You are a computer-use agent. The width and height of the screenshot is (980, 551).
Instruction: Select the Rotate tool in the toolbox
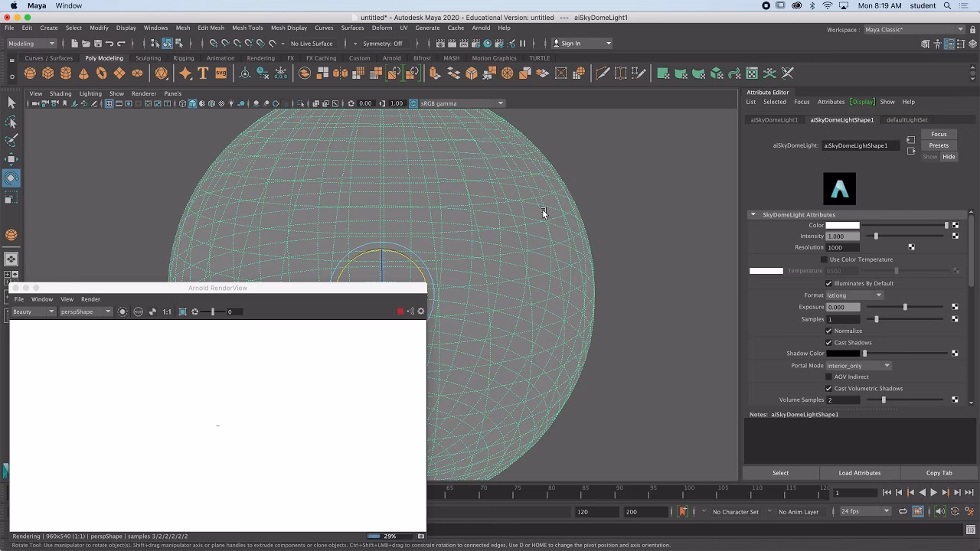pos(11,178)
